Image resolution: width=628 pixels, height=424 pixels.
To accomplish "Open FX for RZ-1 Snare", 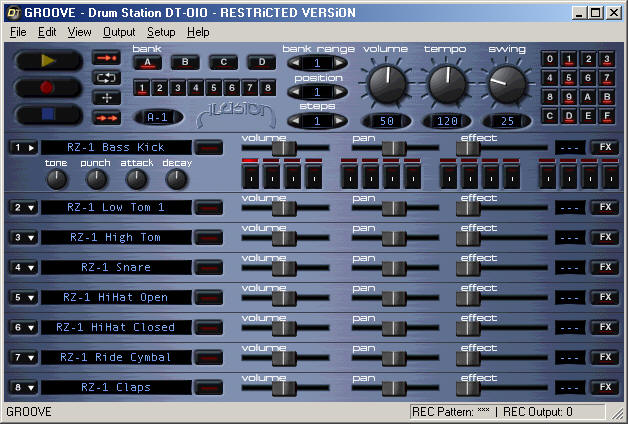I will (x=605, y=267).
